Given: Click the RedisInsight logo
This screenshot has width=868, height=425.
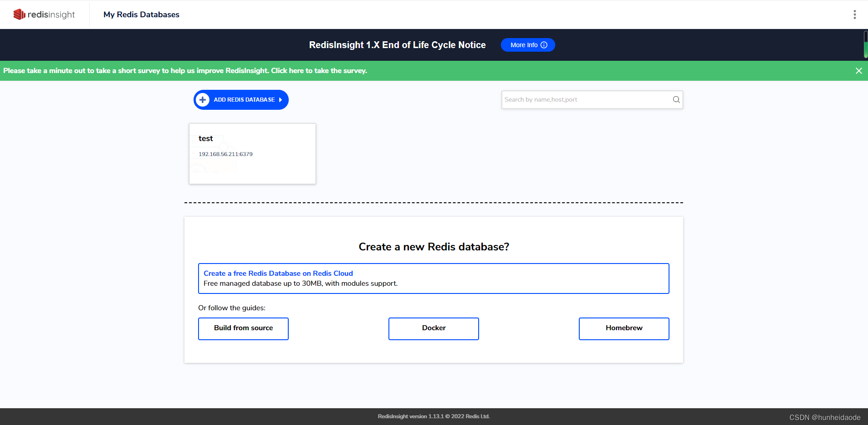Looking at the screenshot, I should [44, 14].
